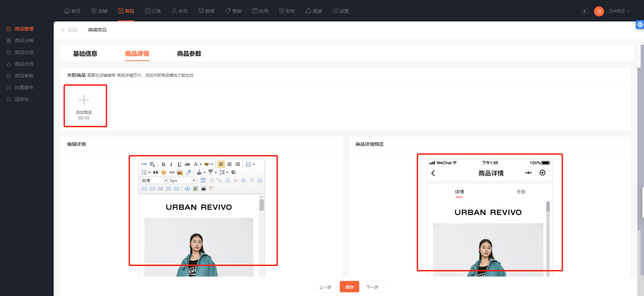Screen dimensions: 644x296
Task: Click the URBAN REVIVO image in editor
Action: [x=199, y=207]
